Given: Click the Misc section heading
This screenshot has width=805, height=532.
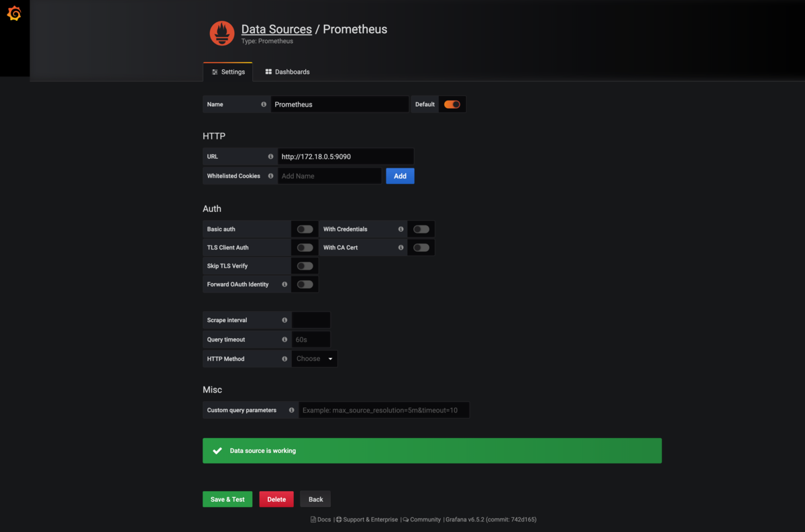Looking at the screenshot, I should pos(213,390).
